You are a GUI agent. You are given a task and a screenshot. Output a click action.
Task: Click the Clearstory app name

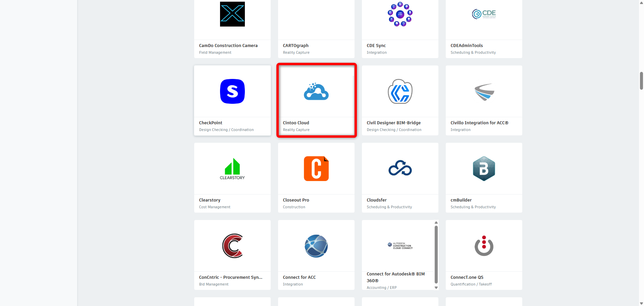pos(210,200)
